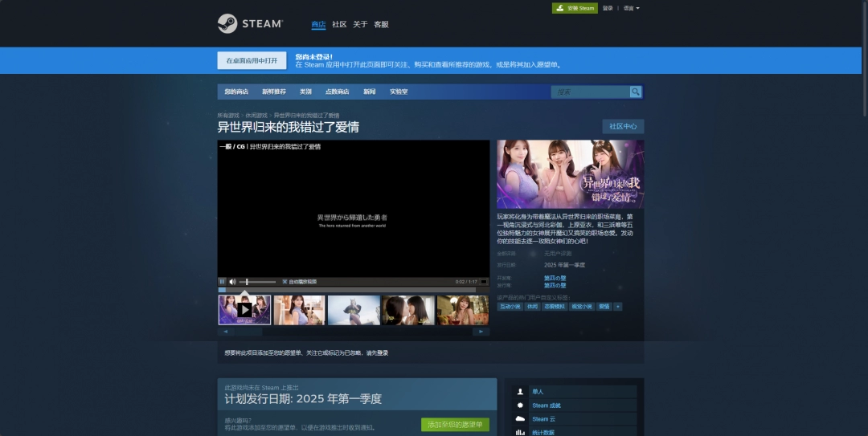Toggle 自动播放视频 autoplay checkbox
The height and width of the screenshot is (436, 868).
tap(285, 282)
